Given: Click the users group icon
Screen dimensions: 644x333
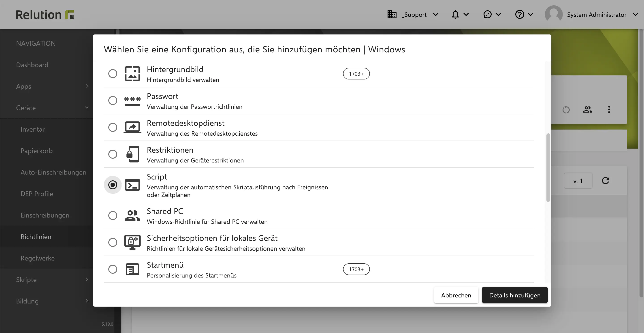Looking at the screenshot, I should tap(588, 109).
